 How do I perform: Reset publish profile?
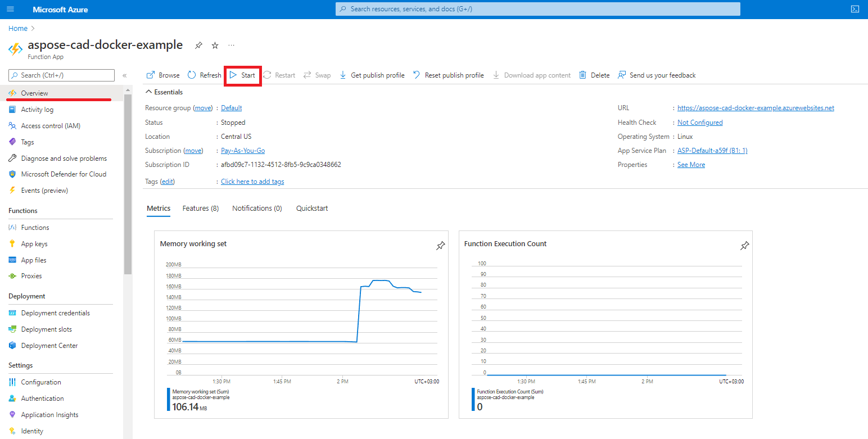point(448,75)
